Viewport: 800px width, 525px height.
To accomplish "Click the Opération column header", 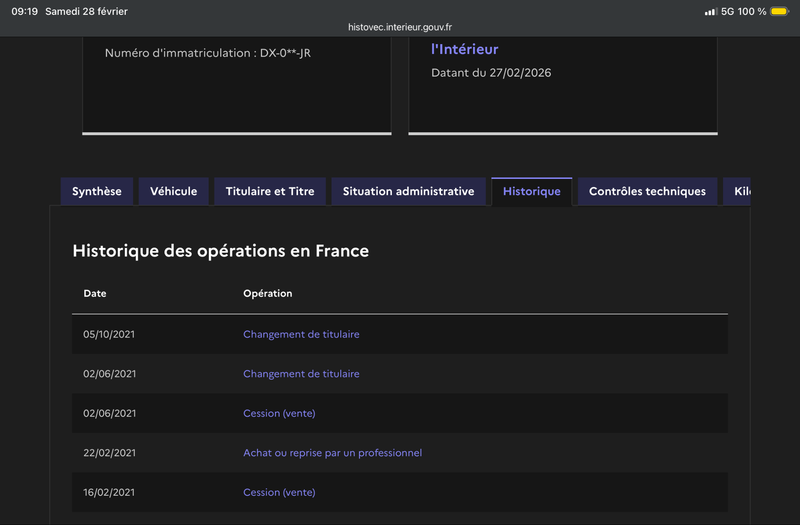I will coord(267,294).
